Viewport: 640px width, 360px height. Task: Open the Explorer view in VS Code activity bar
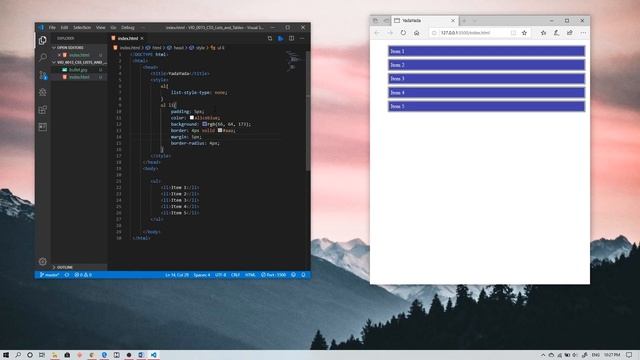pos(42,40)
